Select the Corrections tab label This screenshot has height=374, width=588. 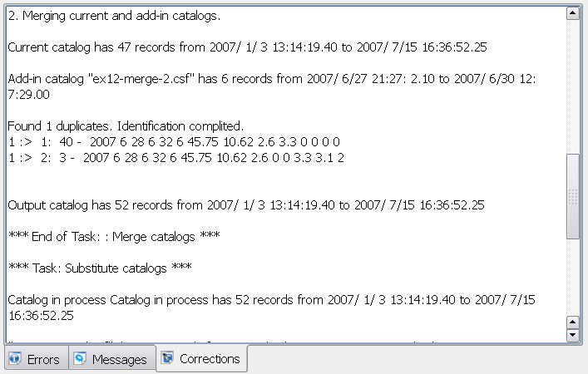pyautogui.click(x=210, y=359)
